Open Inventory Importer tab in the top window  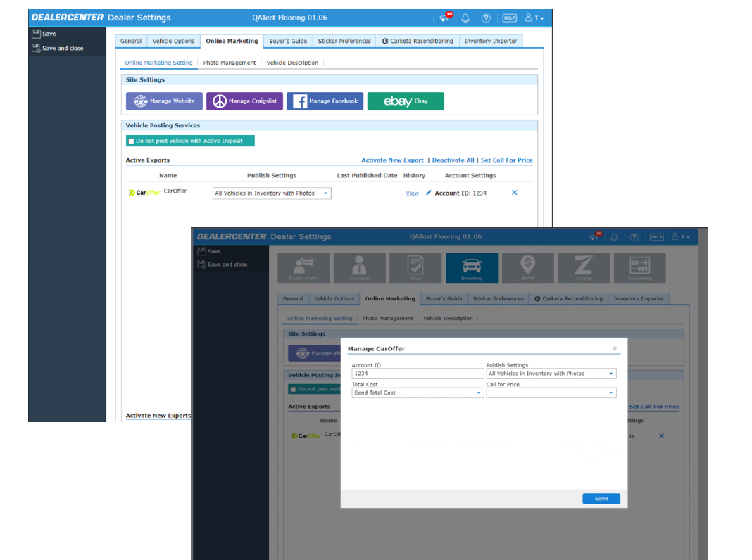click(491, 42)
